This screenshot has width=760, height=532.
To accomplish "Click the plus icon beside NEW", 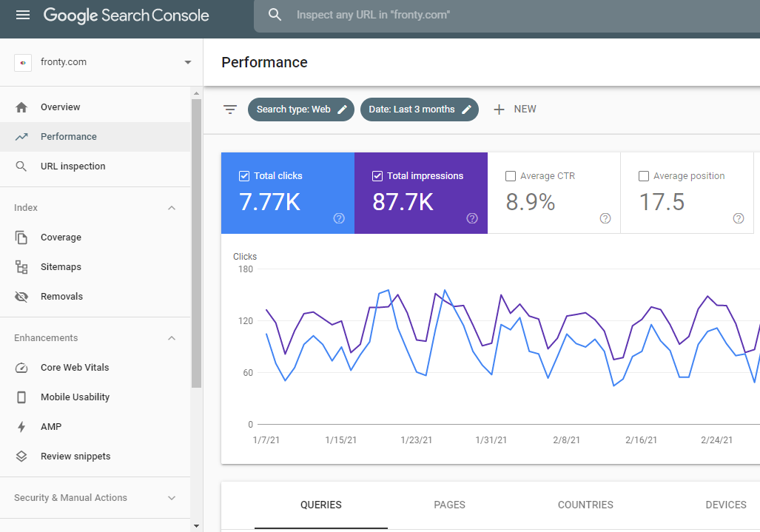I will [x=499, y=110].
